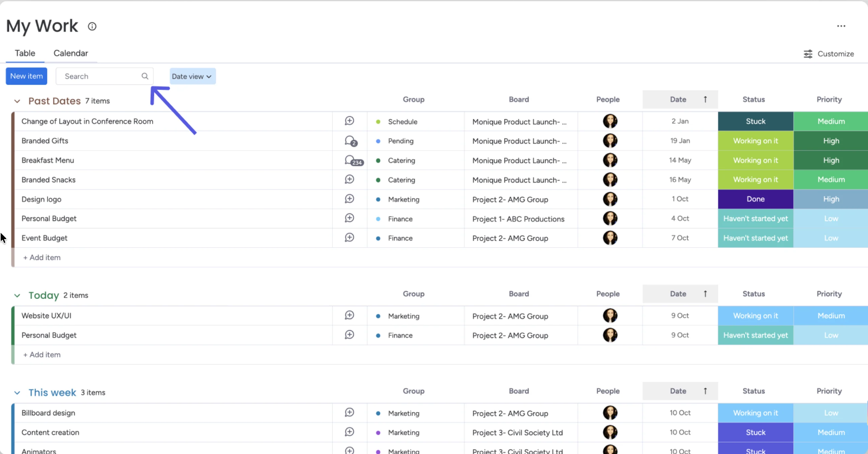Viewport: 868px width, 454px height.
Task: Open person avatar for Event Budget row
Action: 610,238
